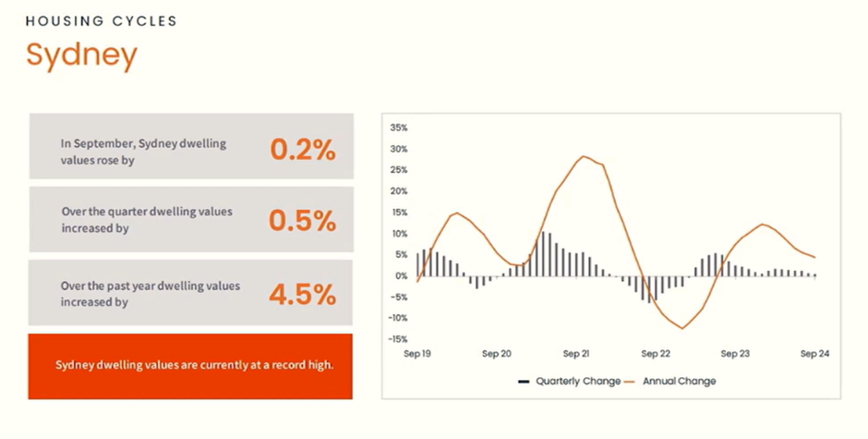Click the Annual Change legend orange line
868x439 pixels.
click(x=631, y=381)
